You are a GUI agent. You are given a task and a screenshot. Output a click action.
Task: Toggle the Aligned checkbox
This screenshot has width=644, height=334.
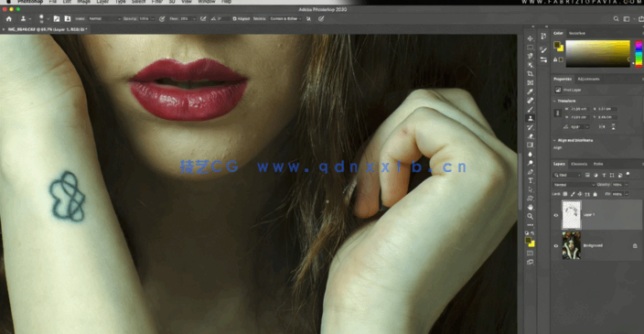click(x=234, y=19)
